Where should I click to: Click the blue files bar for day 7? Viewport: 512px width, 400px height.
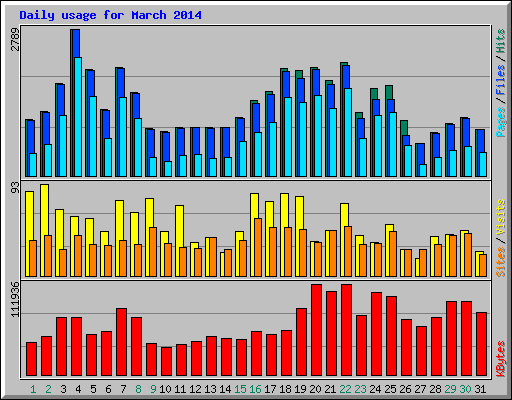[x=121, y=83]
